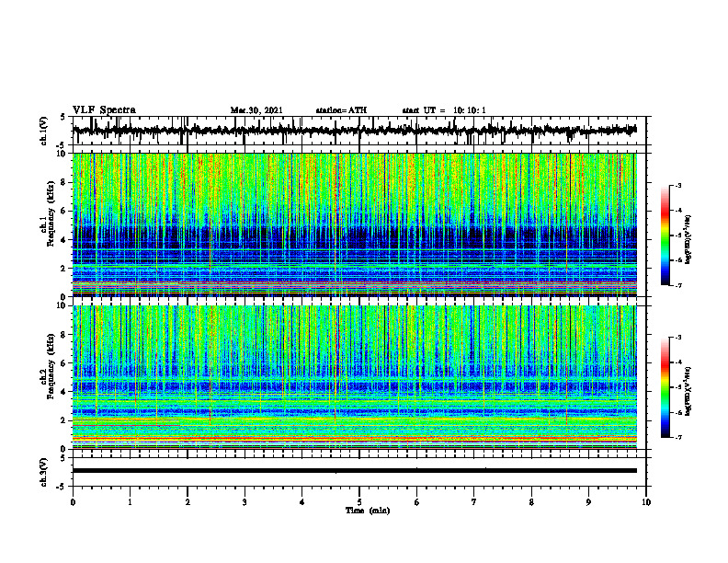Click the ch.2 spectrogram color scale bar

[x=665, y=387]
